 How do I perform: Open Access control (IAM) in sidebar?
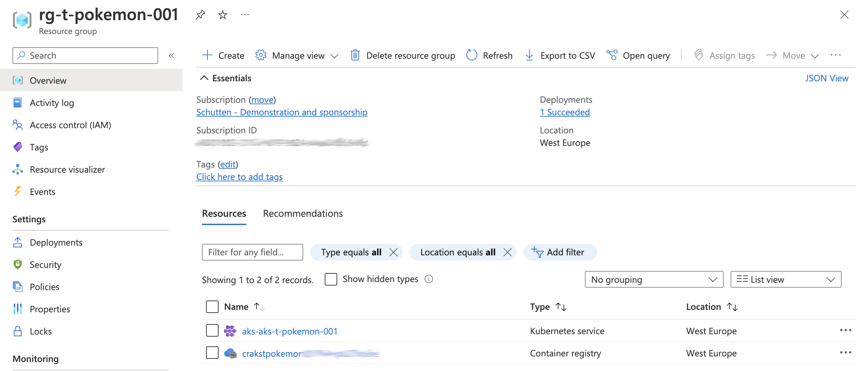click(x=70, y=125)
